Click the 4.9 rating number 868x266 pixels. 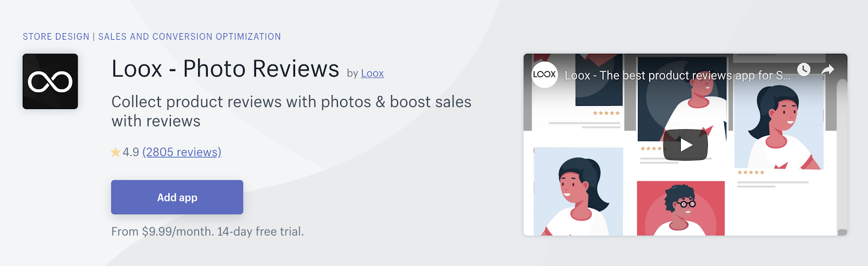pos(131,152)
